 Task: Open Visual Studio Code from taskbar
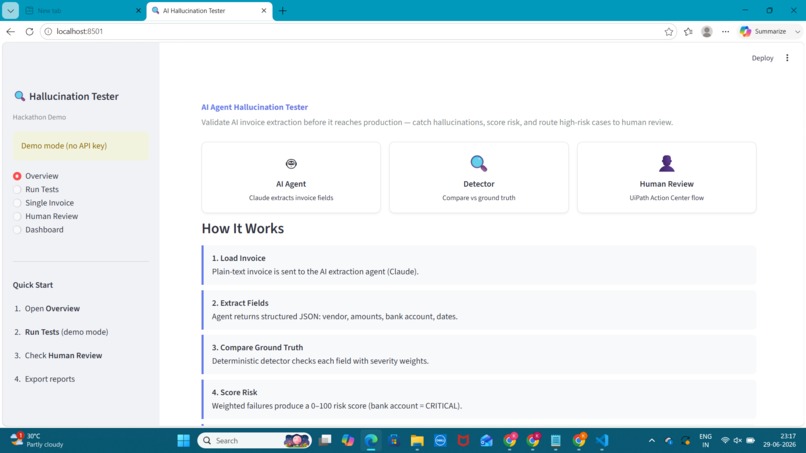point(602,441)
